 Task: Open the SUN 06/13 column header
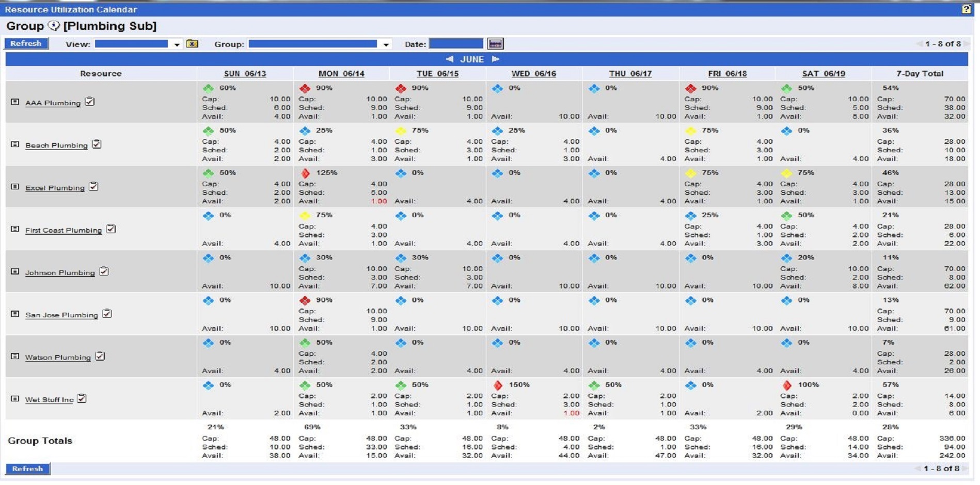tap(245, 74)
